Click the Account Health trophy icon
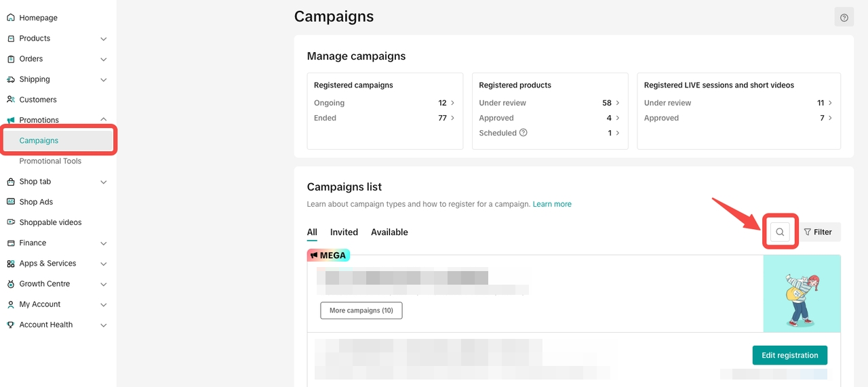Image resolution: width=868 pixels, height=387 pixels. (11, 325)
